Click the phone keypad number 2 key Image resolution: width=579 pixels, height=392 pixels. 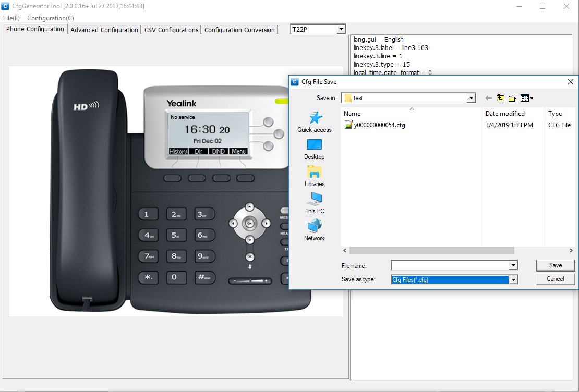click(x=176, y=214)
